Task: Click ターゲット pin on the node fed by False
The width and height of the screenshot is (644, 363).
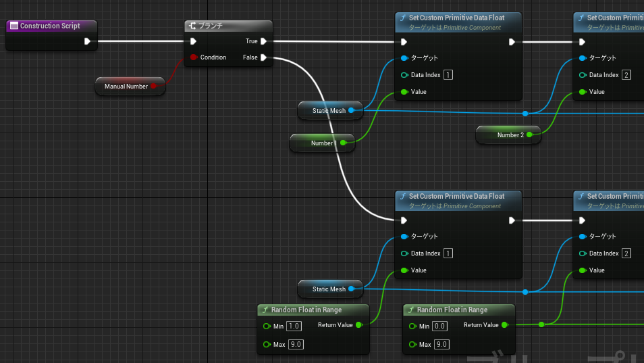Action: pos(404,237)
